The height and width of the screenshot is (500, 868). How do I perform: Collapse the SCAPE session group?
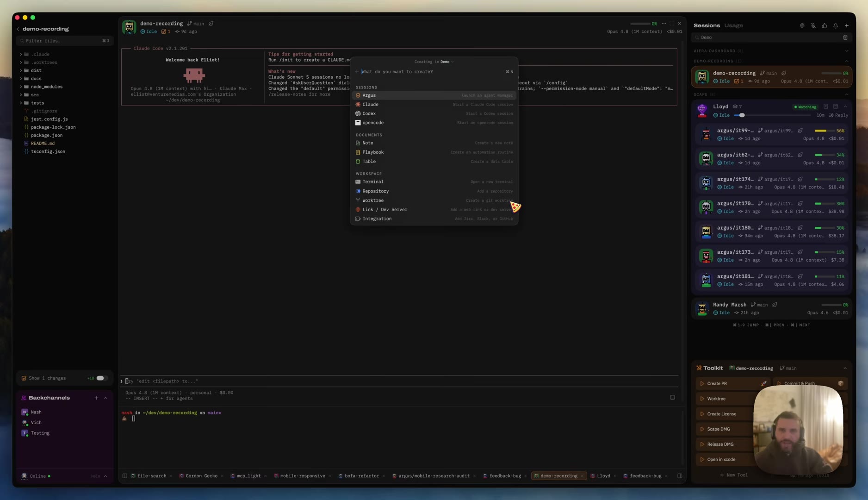[x=846, y=94]
